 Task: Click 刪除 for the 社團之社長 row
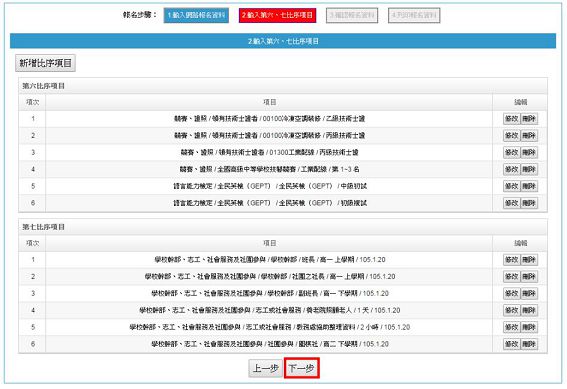pyautogui.click(x=529, y=277)
